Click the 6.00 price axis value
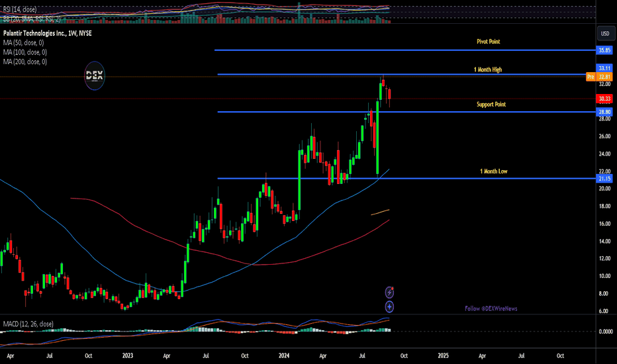 tap(605, 311)
